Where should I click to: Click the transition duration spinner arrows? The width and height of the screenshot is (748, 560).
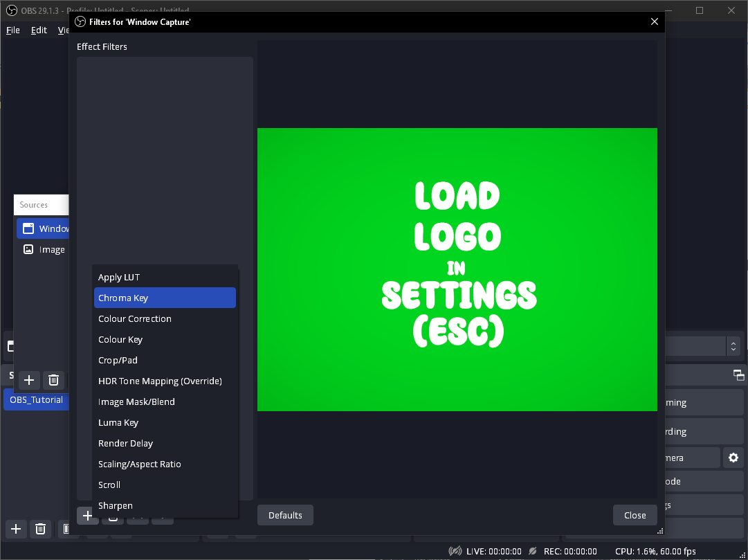733,345
